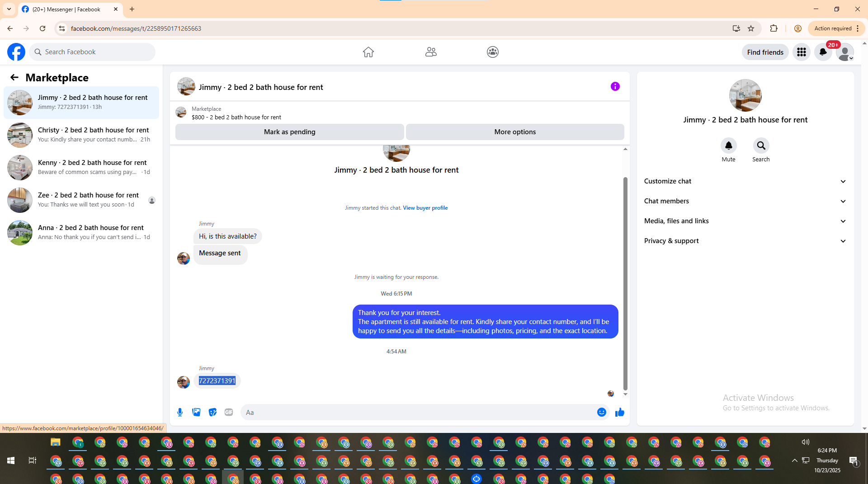The image size is (868, 484).
Task: Open the Notifications bell with 20+ badge
Action: click(x=823, y=52)
